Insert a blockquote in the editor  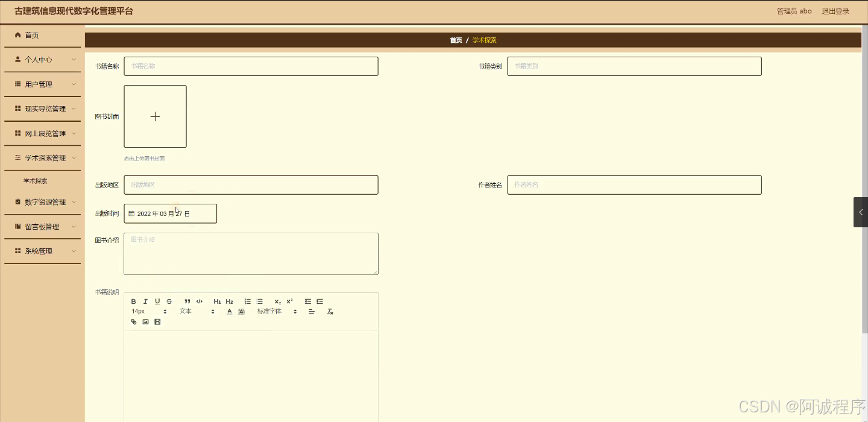(x=187, y=301)
